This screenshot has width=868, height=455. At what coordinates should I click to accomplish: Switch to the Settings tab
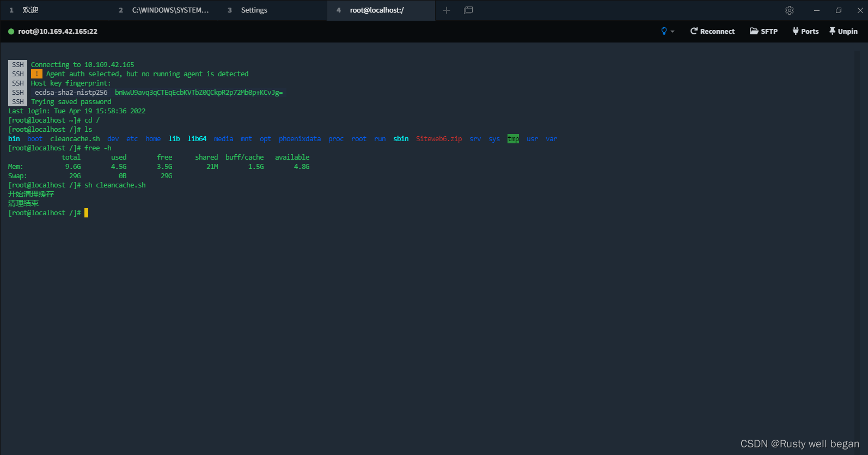coord(272,10)
